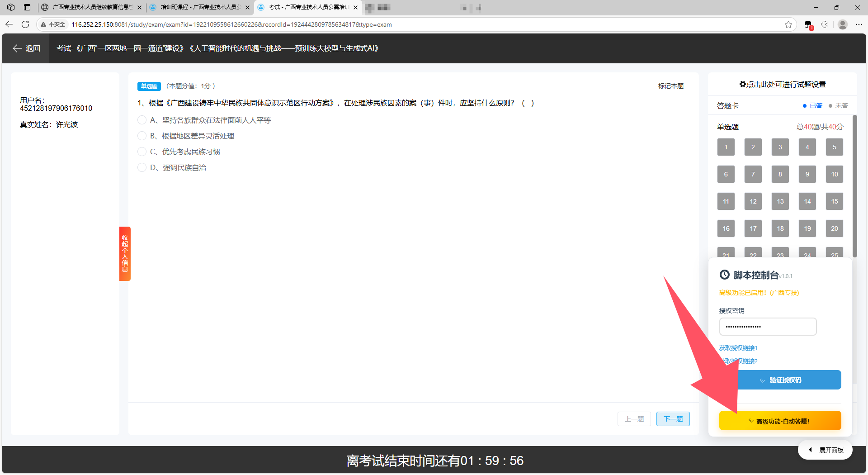Click the 未答 unanswered legend label
Screen dimensions: 868x475
(x=841, y=105)
